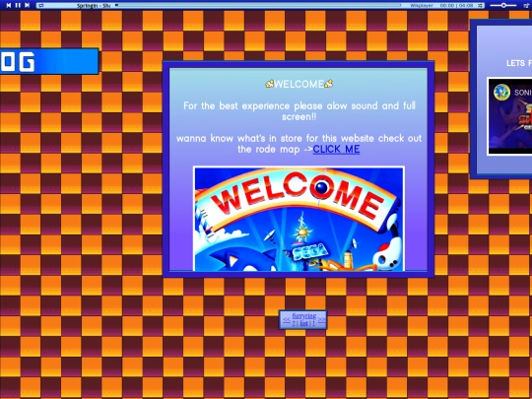The image size is (532, 399).
Task: Click the Sonic channel avatar on video
Action: [501, 93]
